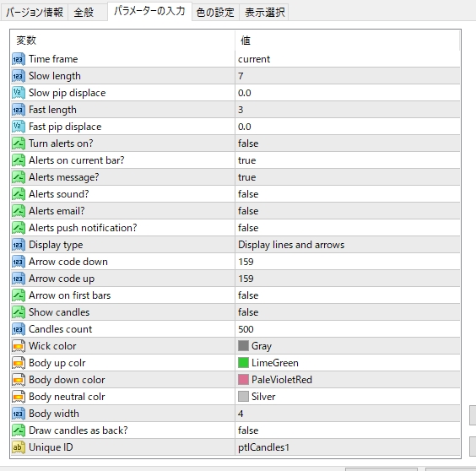
Task: Open the バージョン情報 tab
Action: pyautogui.click(x=34, y=12)
